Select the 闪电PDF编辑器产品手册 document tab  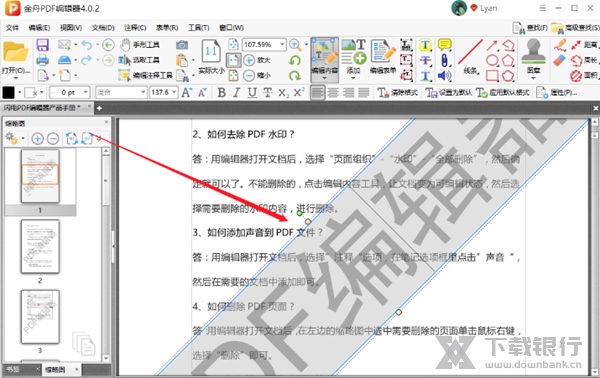tap(40, 108)
